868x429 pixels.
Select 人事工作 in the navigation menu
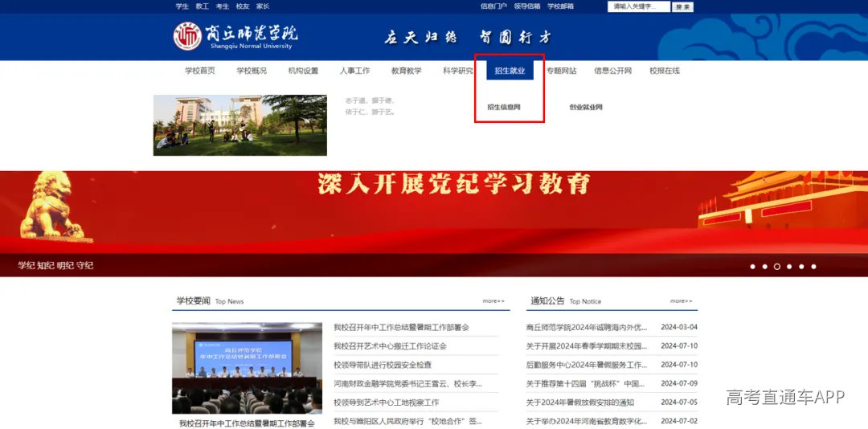(x=355, y=71)
